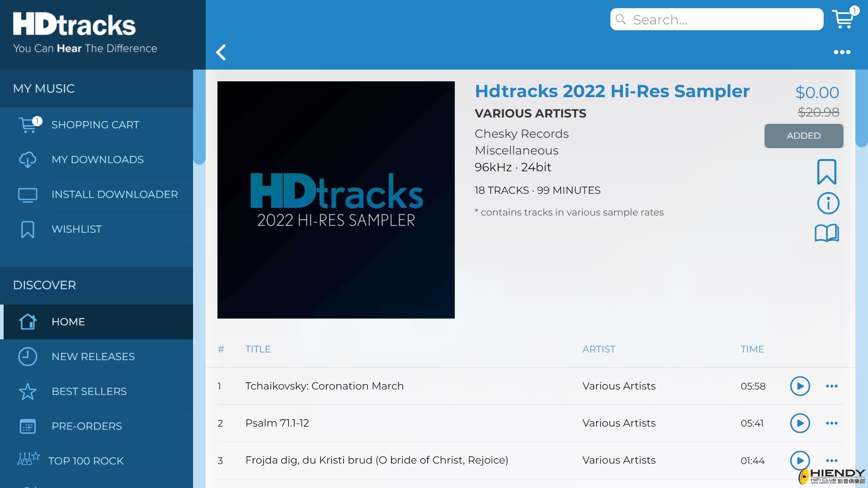Play the track Tchaikovsky: Coronation March
The image size is (868, 488).
tap(800, 386)
